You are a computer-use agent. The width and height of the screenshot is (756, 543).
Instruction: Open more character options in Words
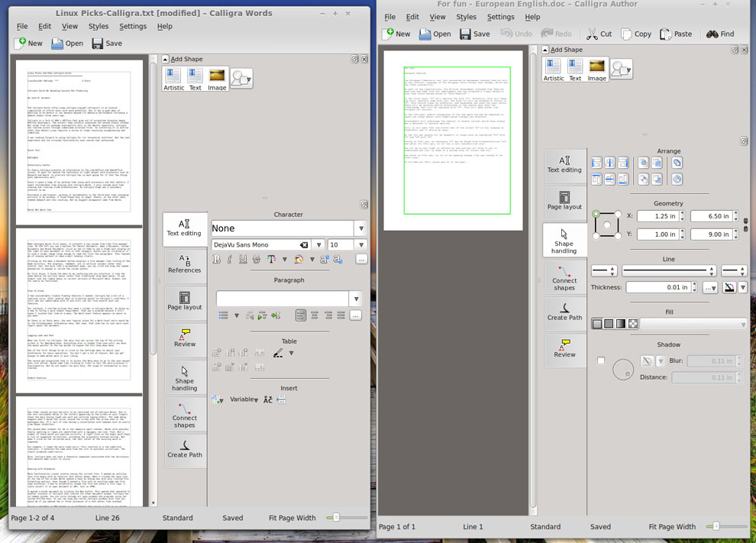[x=361, y=260]
